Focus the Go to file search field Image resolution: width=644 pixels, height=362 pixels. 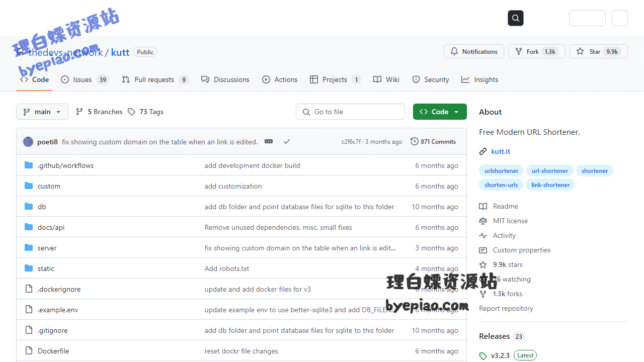tap(350, 112)
